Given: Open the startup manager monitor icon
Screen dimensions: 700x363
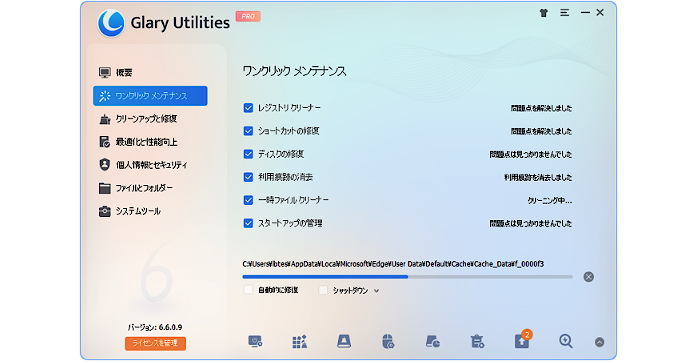Looking at the screenshot, I should [255, 342].
